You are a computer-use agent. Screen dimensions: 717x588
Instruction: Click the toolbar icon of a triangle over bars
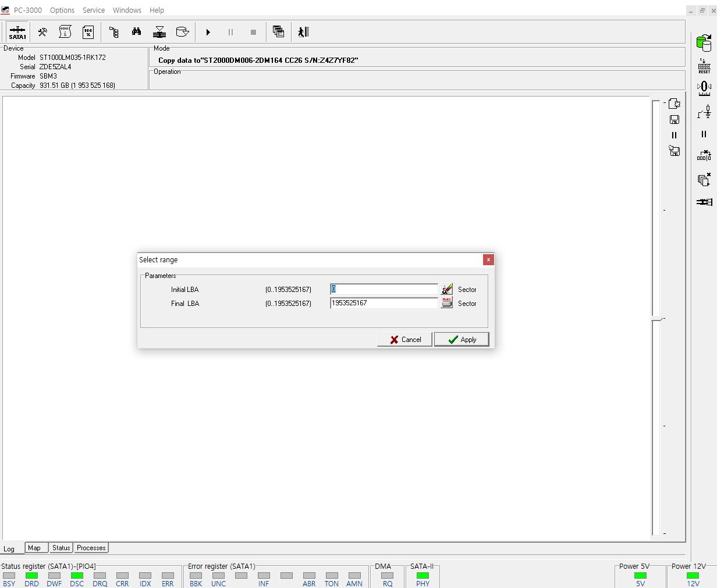click(159, 32)
